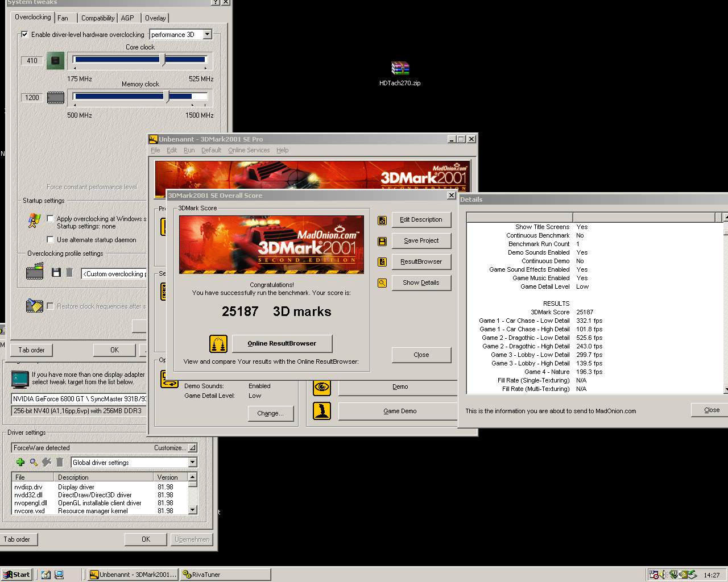The height and width of the screenshot is (582, 728).
Task: Open the Default menu in 3DMark2001
Action: coord(211,150)
